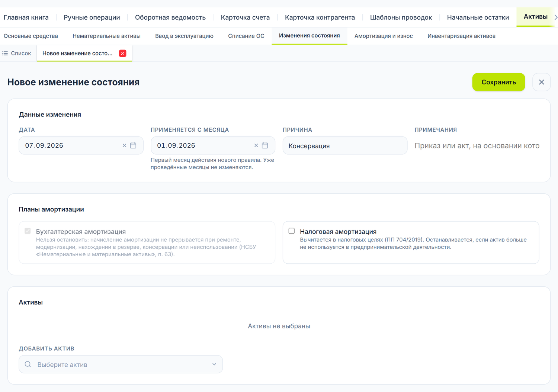Close the Новое изменение состояния tab via red X
This screenshot has height=392, width=558.
(x=123, y=53)
